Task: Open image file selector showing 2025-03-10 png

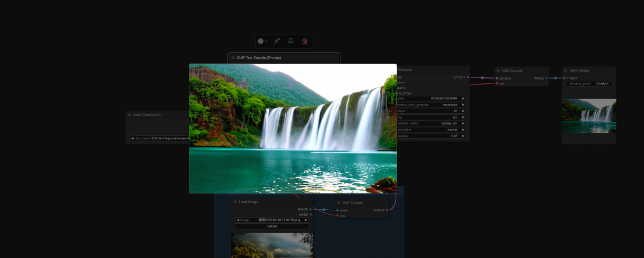Action: tap(272, 220)
